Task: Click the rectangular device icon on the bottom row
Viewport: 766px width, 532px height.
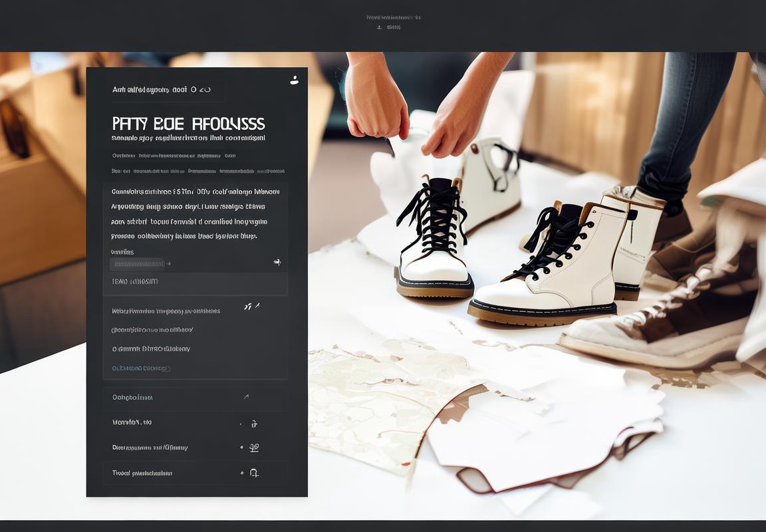Action: coord(254,473)
